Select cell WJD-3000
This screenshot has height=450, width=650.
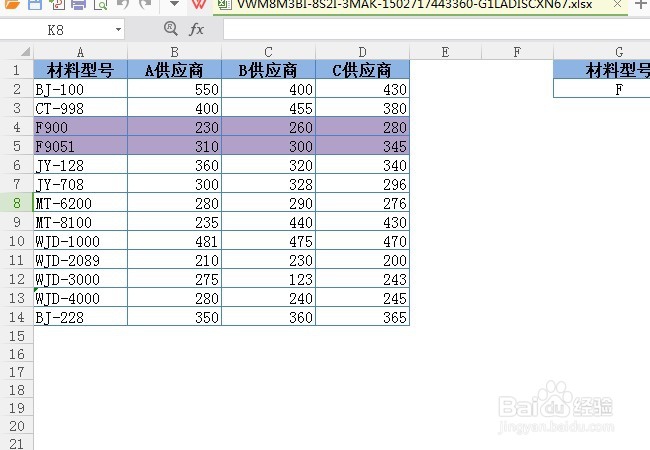pyautogui.click(x=80, y=279)
